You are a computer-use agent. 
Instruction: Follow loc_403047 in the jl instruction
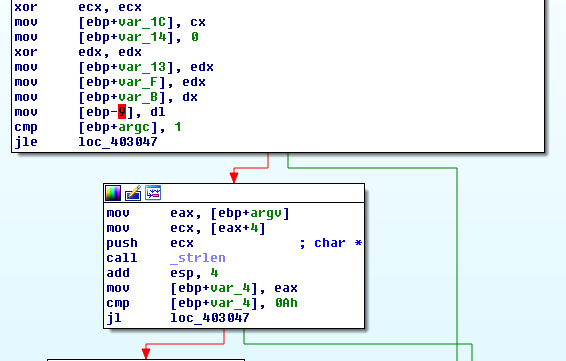point(210,318)
